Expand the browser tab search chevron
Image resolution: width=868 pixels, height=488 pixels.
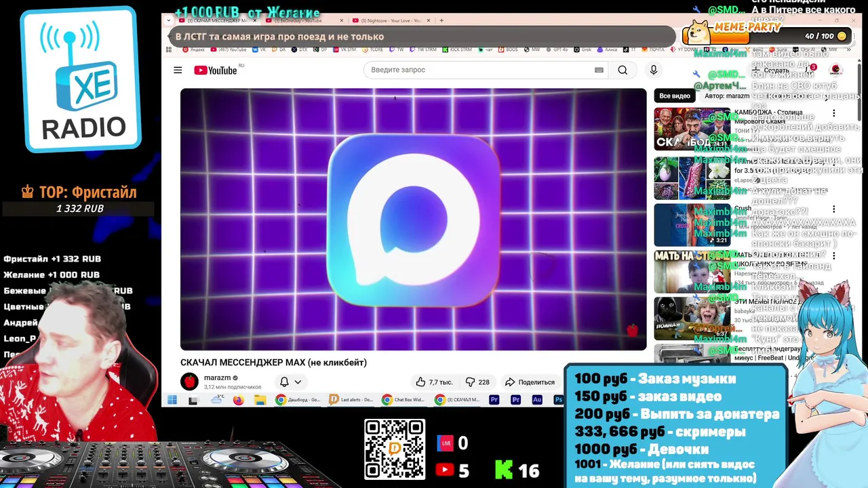[169, 20]
